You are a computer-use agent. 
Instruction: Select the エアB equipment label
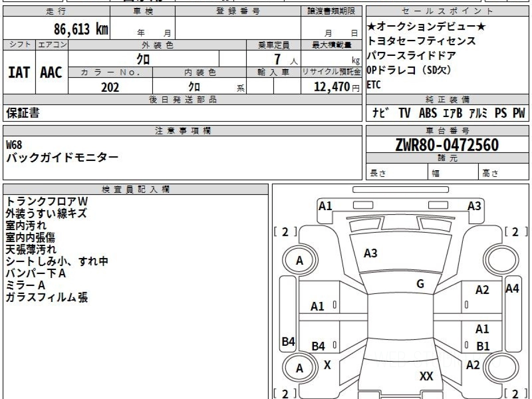[x=453, y=113]
